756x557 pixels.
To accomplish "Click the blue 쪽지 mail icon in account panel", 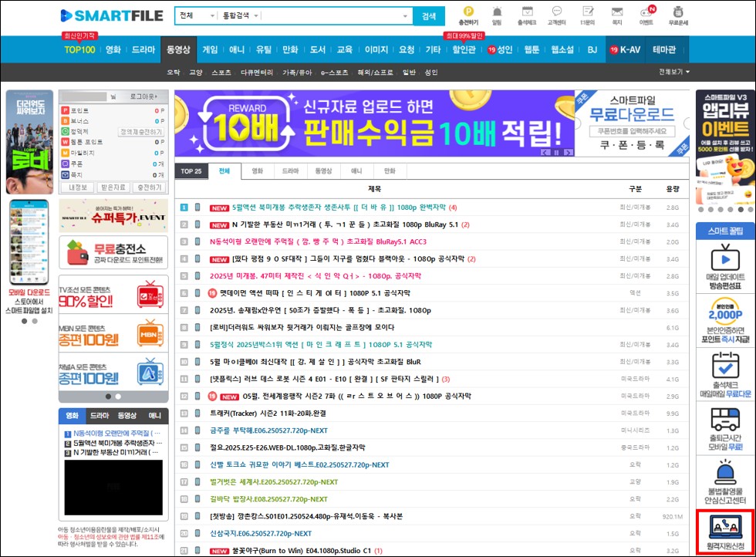I will pyautogui.click(x=65, y=174).
